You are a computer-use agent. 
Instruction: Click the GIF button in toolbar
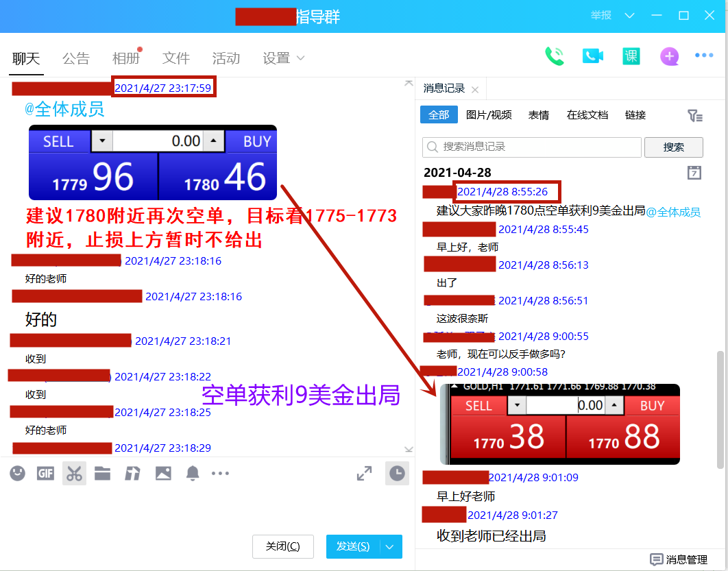point(45,473)
